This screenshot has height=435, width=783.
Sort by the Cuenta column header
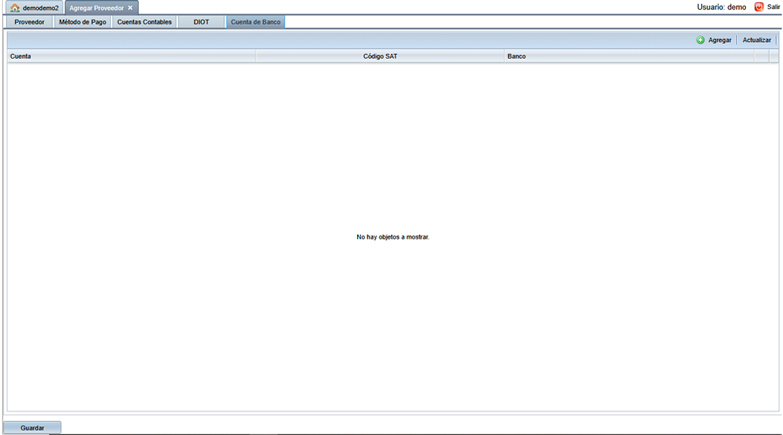coord(20,57)
